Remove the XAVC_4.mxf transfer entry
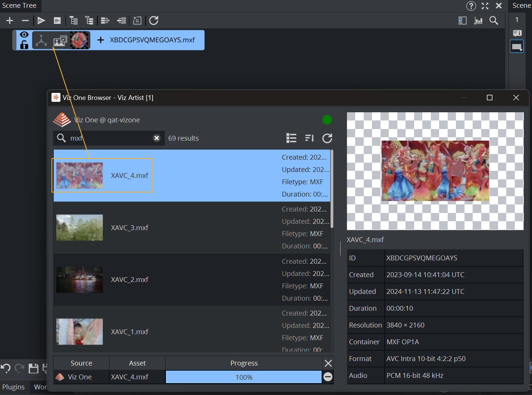The height and width of the screenshot is (395, 532). click(x=328, y=377)
